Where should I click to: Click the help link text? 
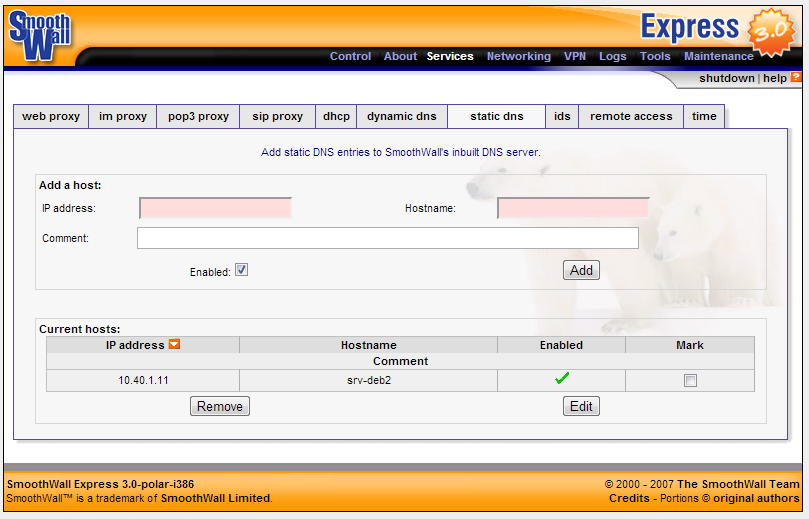click(774, 78)
